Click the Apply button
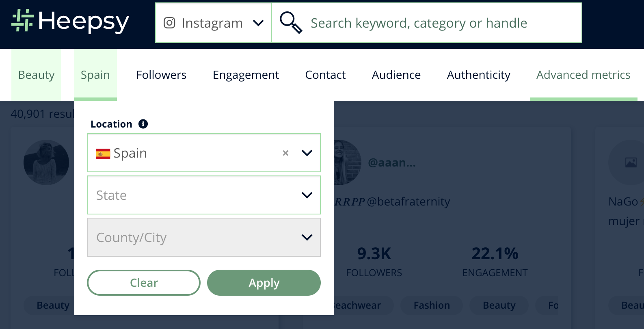This screenshot has height=329, width=644. point(264,283)
